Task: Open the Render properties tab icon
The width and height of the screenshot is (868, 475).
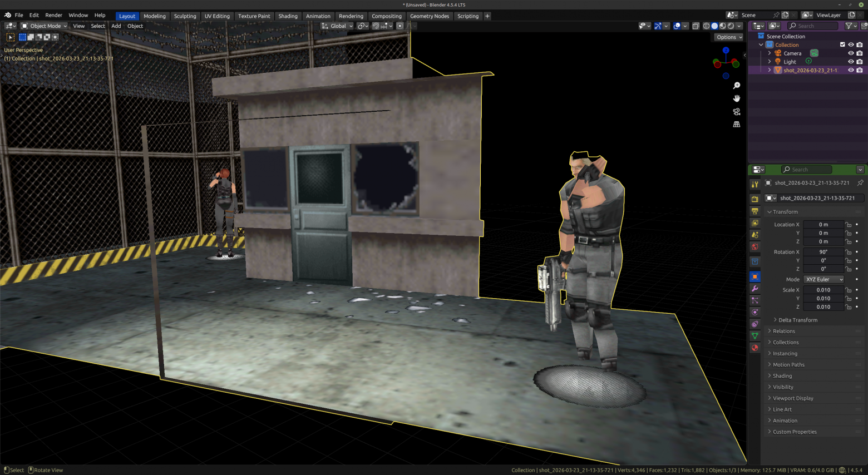Action: pos(755,199)
